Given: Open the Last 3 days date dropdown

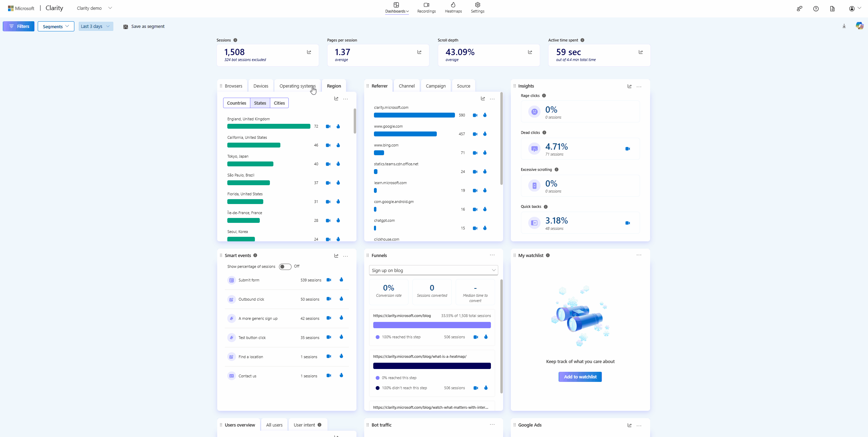Looking at the screenshot, I should (96, 26).
